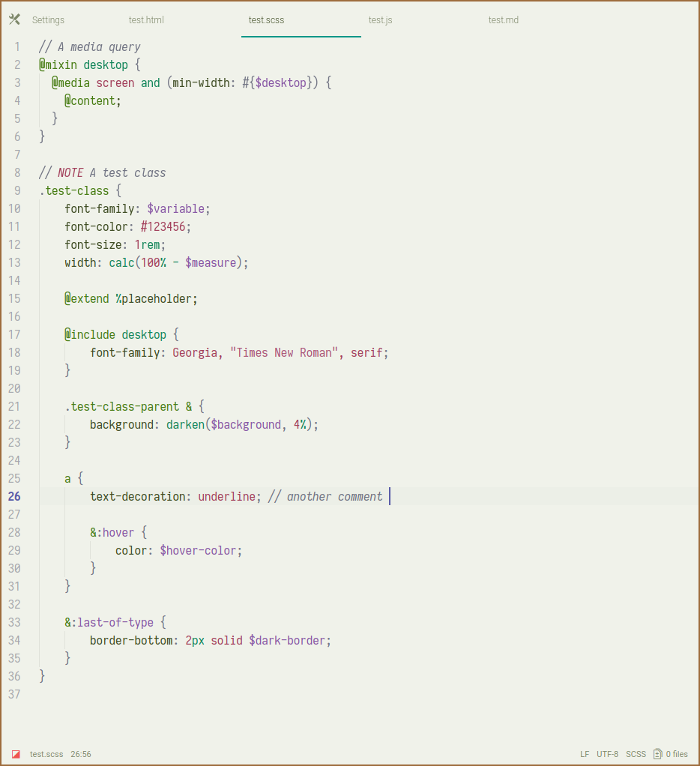Click the 'underline' value
Viewport: 700px width, 766px height.
point(226,497)
